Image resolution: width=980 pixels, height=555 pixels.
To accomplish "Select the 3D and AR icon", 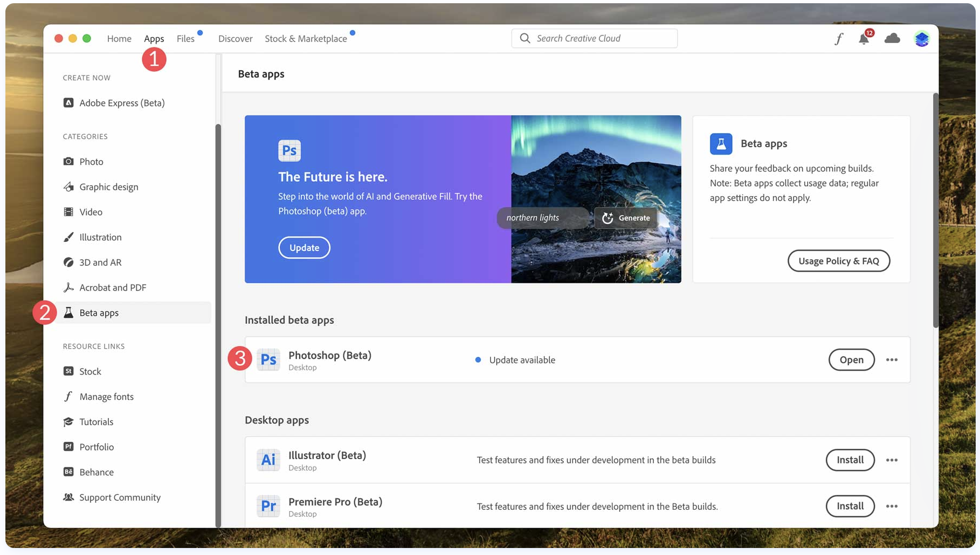I will click(x=68, y=262).
